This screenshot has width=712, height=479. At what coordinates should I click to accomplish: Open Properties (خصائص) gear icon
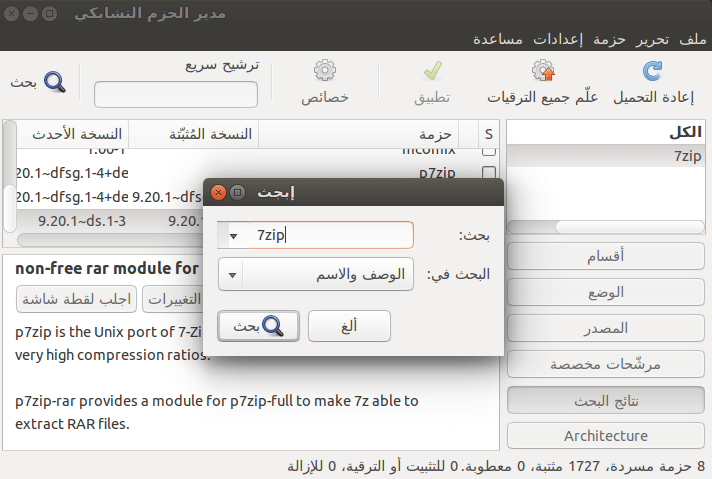325,70
